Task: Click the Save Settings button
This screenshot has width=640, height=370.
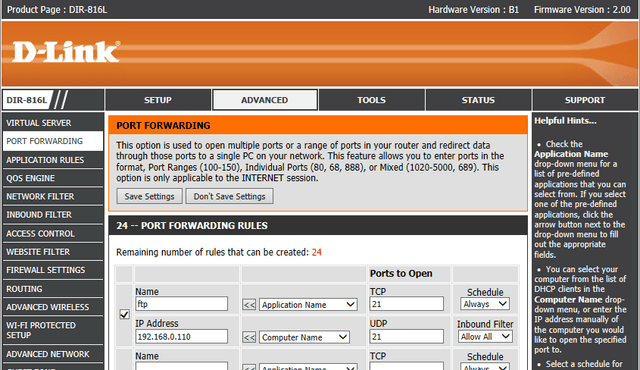Action: (x=149, y=196)
